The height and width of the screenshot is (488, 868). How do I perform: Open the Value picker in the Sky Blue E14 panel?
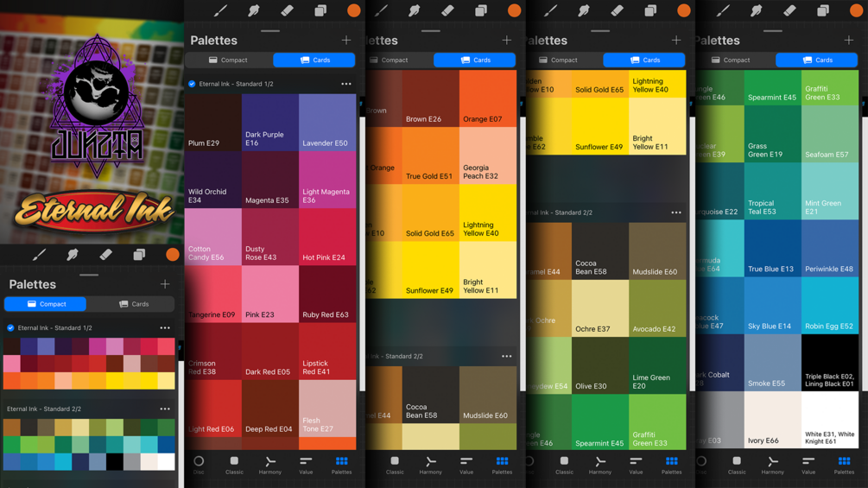click(808, 465)
